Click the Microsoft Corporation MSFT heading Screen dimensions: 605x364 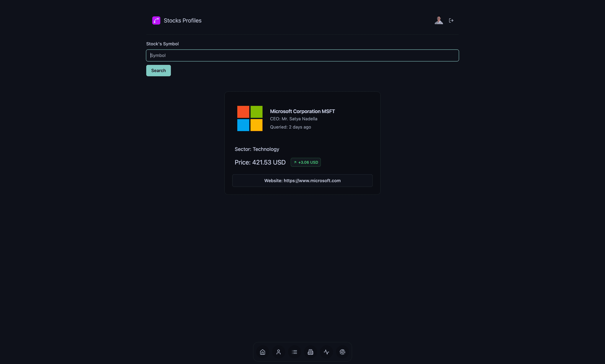pos(302,111)
